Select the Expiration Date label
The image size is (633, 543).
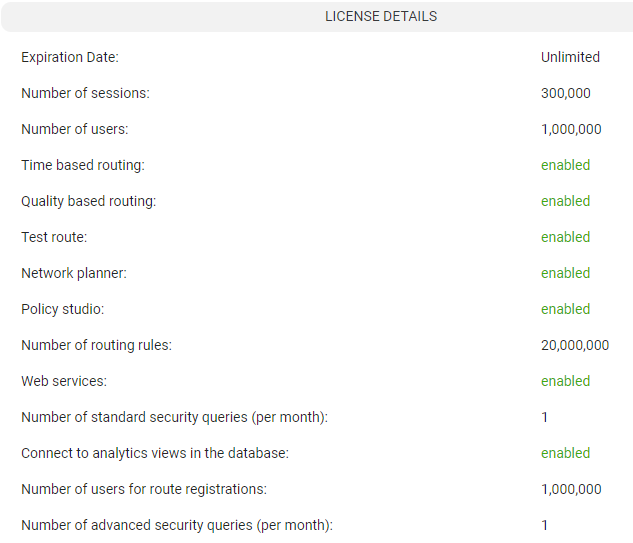70,57
